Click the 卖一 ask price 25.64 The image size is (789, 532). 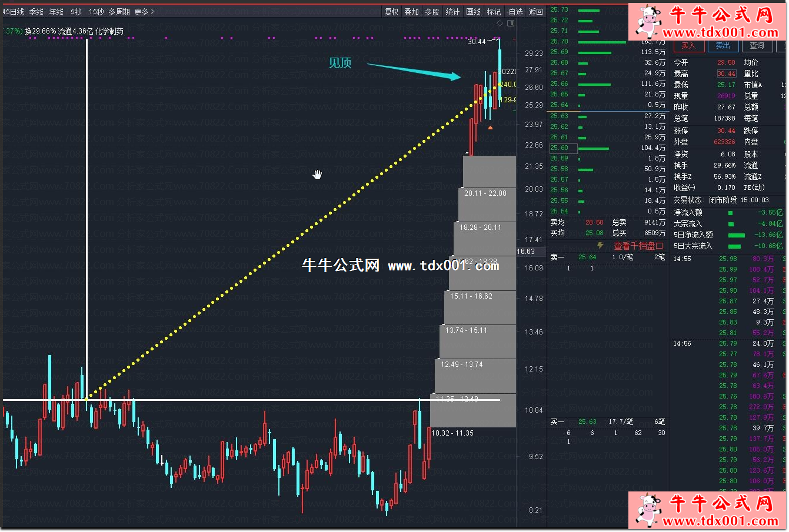(587, 257)
